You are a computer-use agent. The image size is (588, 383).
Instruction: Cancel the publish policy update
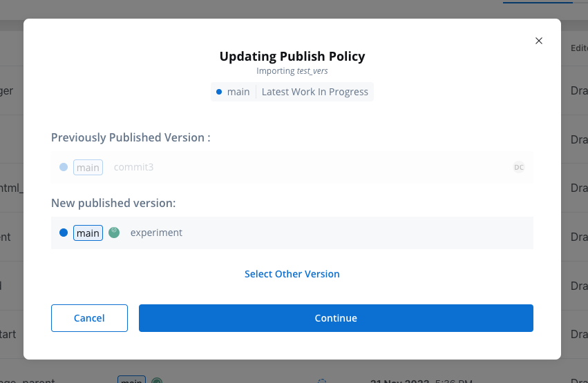pos(89,318)
